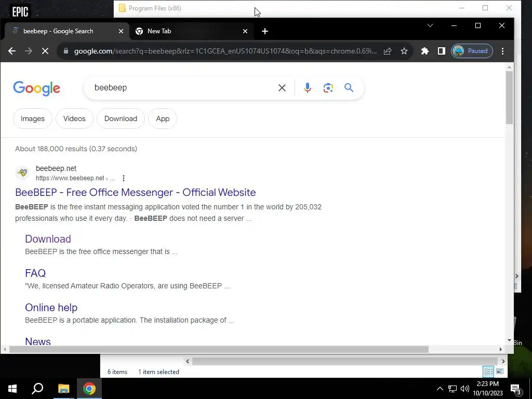Screen dimensions: 532x399
Task: Submit search with the magnifier icon
Action: [349, 87]
